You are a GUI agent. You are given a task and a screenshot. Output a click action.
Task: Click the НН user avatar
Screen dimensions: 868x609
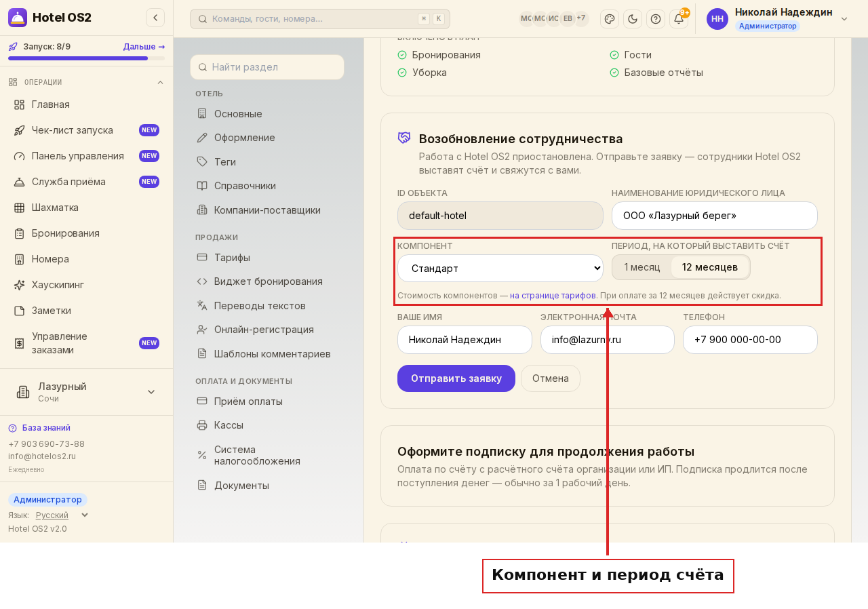717,19
